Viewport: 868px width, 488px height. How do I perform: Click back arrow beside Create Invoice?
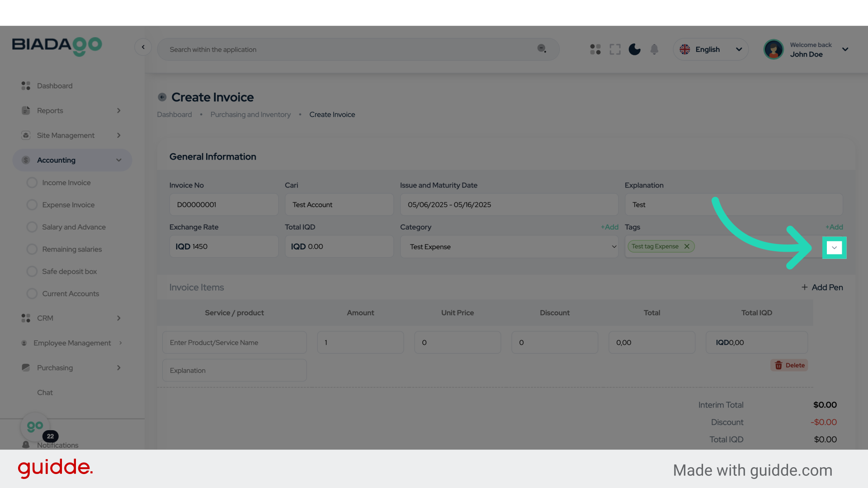pyautogui.click(x=162, y=97)
